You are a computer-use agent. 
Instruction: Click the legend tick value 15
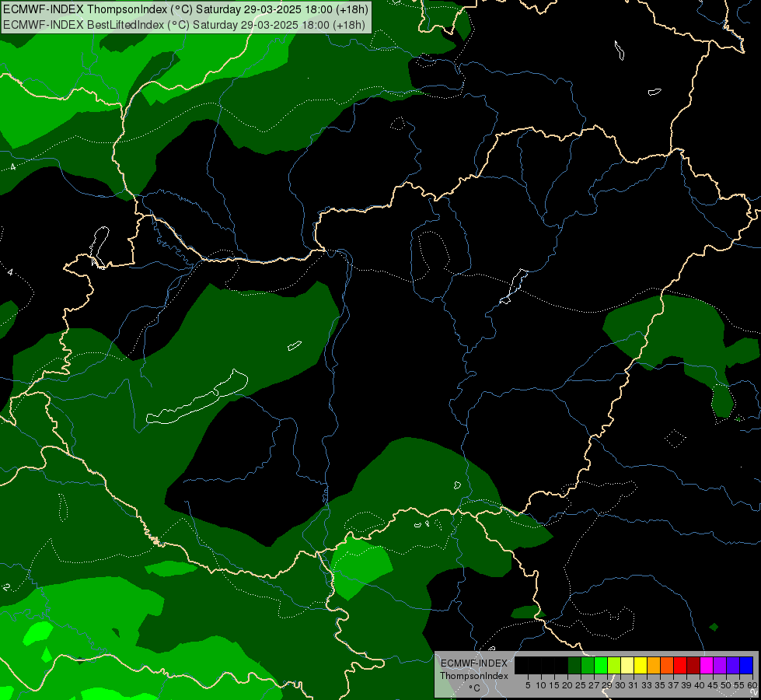(x=554, y=685)
